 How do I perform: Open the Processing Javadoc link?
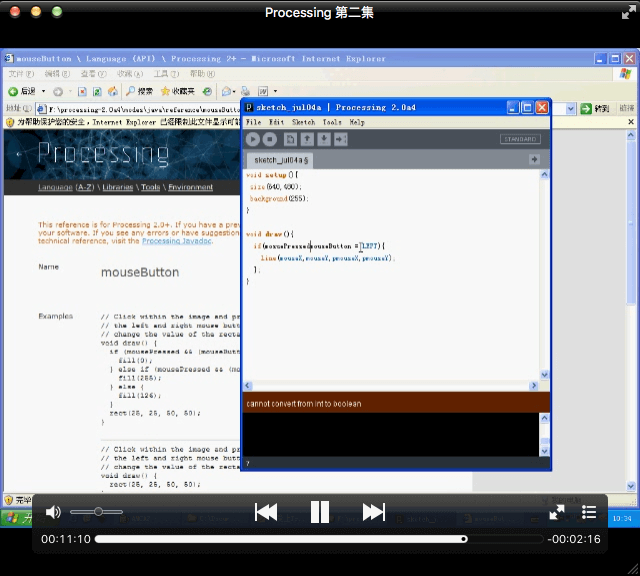[176, 241]
